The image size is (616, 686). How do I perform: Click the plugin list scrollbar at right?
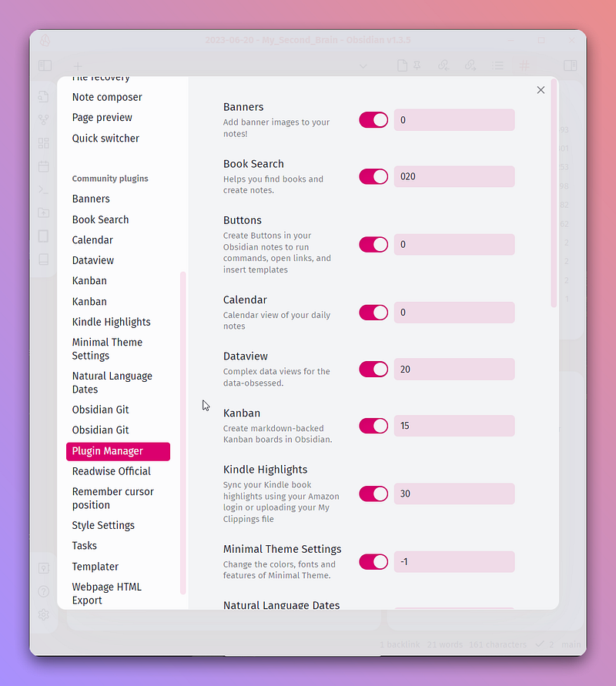point(554,193)
